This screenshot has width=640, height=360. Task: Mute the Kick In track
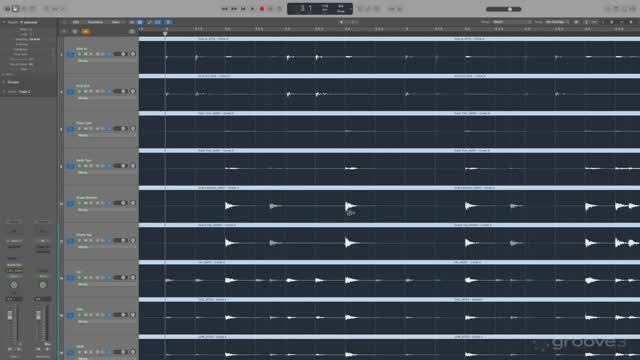click(x=86, y=54)
